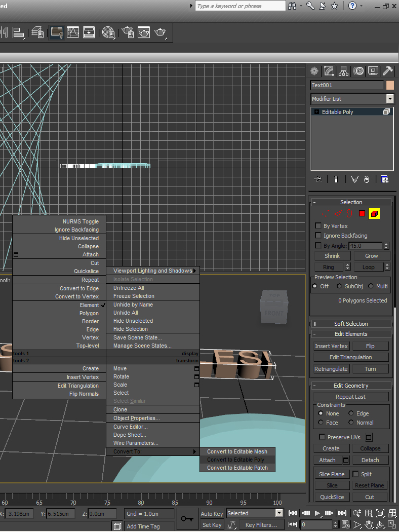Select the Pan View hand icon
399x532 pixels.
point(369,525)
